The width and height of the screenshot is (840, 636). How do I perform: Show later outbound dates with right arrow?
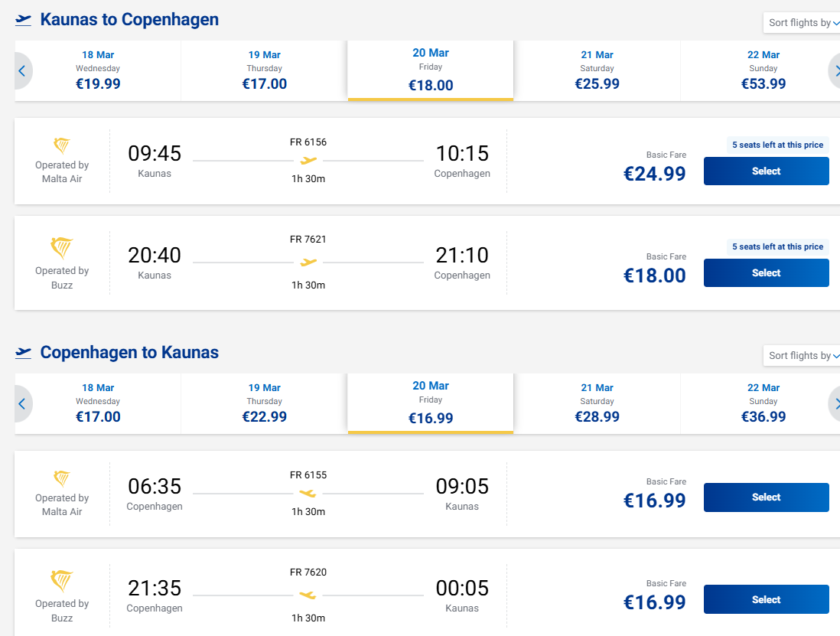coord(835,71)
